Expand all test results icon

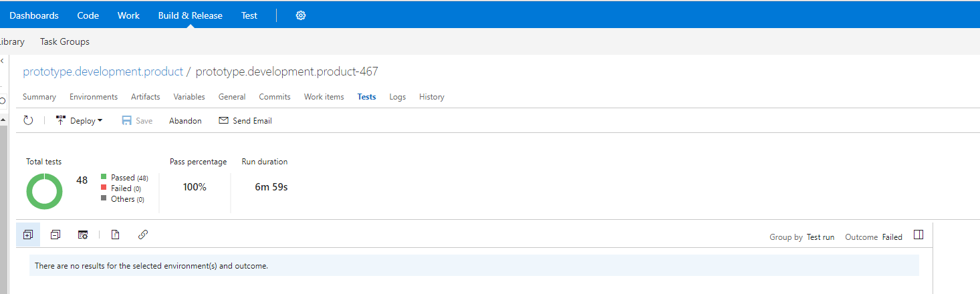point(28,235)
